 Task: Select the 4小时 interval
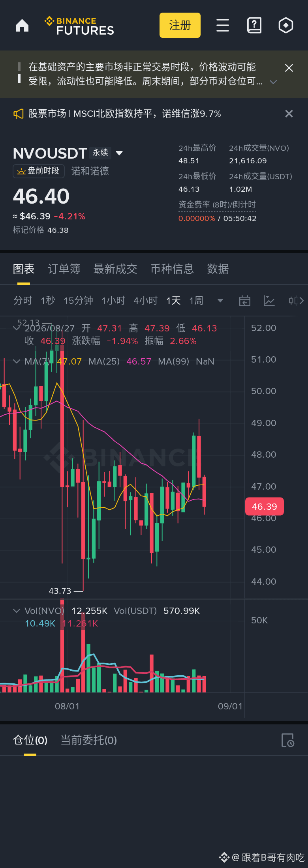146,301
